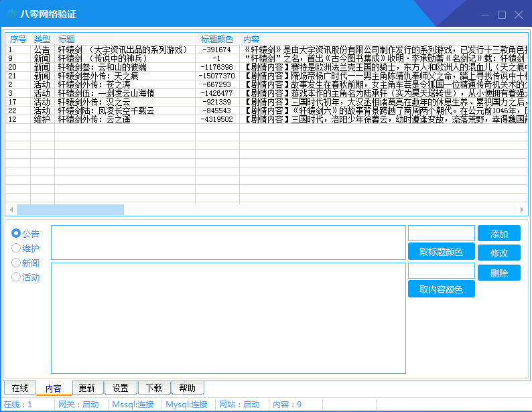Click title color value -4319502
Image resolution: width=532 pixels, height=412 pixels.
[217, 119]
